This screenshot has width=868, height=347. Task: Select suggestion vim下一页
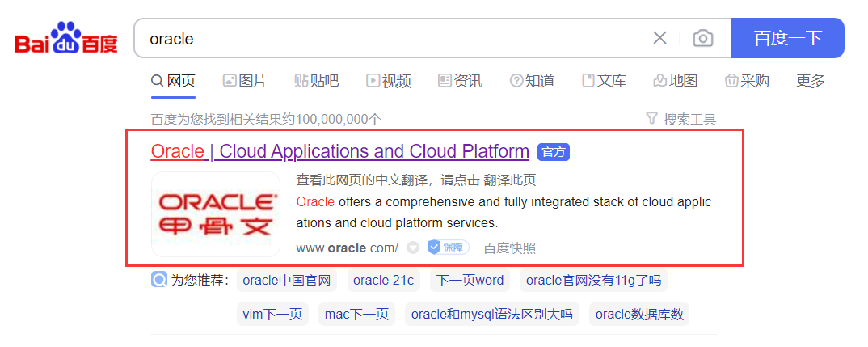272,315
